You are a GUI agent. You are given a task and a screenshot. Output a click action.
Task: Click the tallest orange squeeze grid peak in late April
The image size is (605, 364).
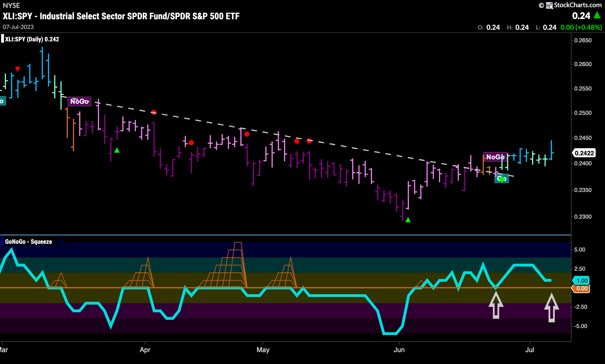click(238, 243)
